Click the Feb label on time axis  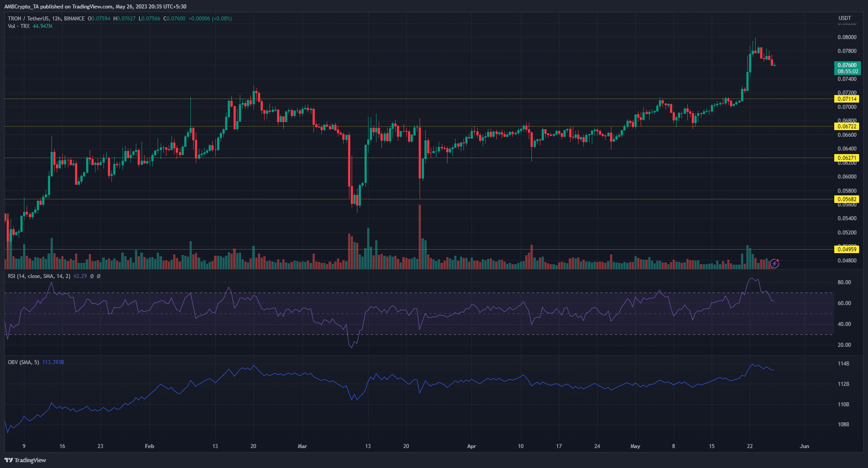150,446
